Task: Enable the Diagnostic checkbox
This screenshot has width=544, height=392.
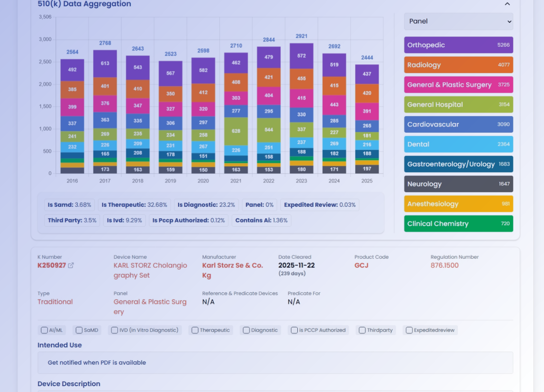Action: coord(246,330)
